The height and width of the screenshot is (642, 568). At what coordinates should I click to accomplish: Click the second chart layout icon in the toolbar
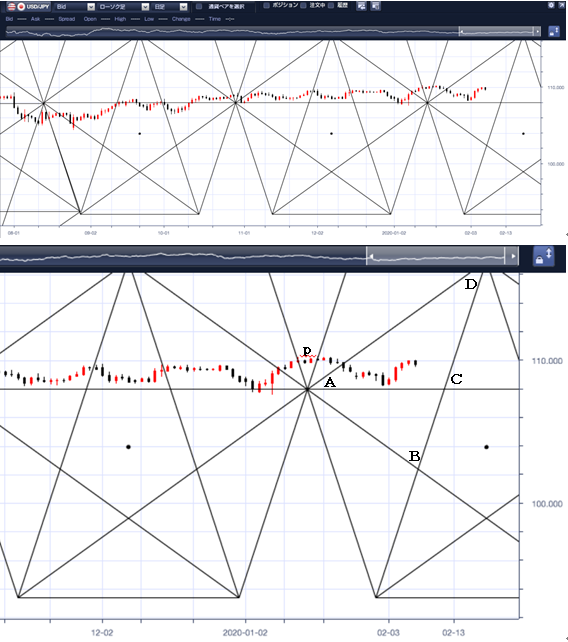tap(375, 6)
